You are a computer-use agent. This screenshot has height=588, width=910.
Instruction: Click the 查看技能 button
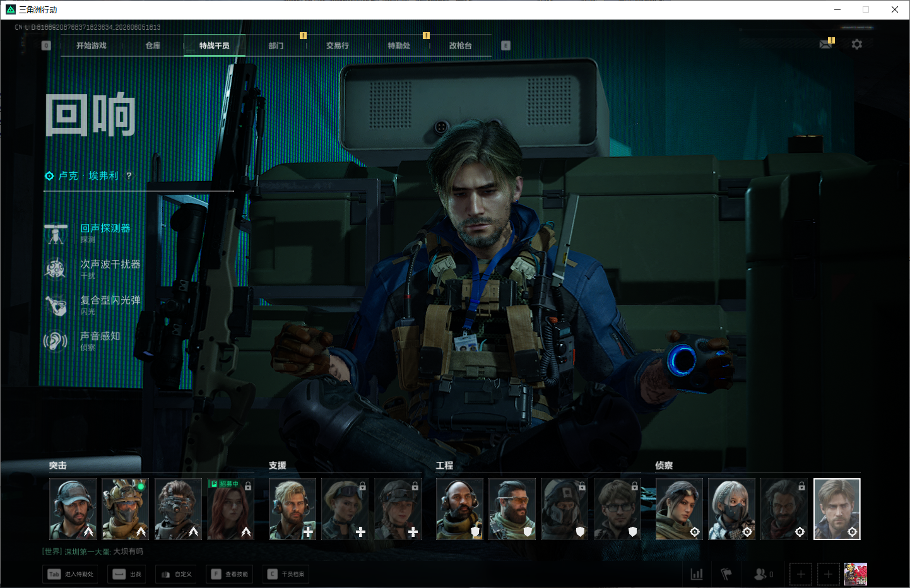coord(230,574)
